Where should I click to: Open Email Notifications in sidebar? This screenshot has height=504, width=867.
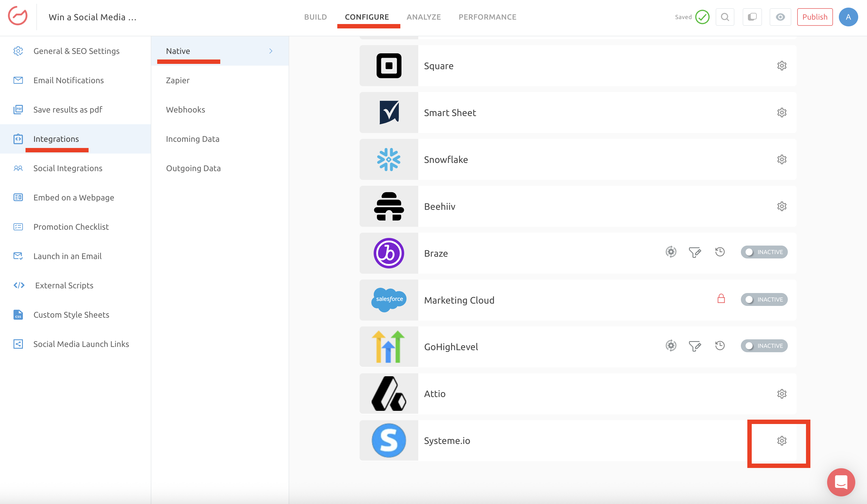pos(68,80)
